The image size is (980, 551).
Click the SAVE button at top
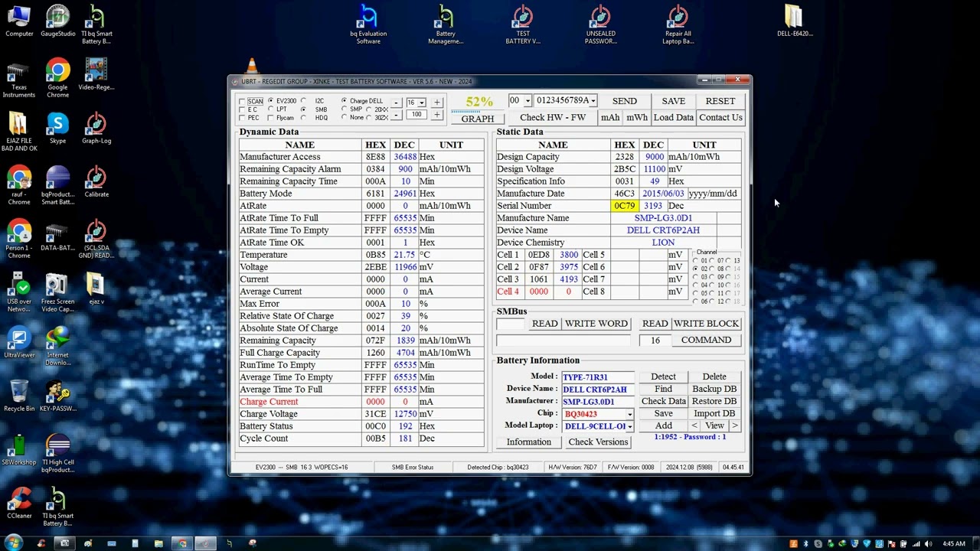673,101
